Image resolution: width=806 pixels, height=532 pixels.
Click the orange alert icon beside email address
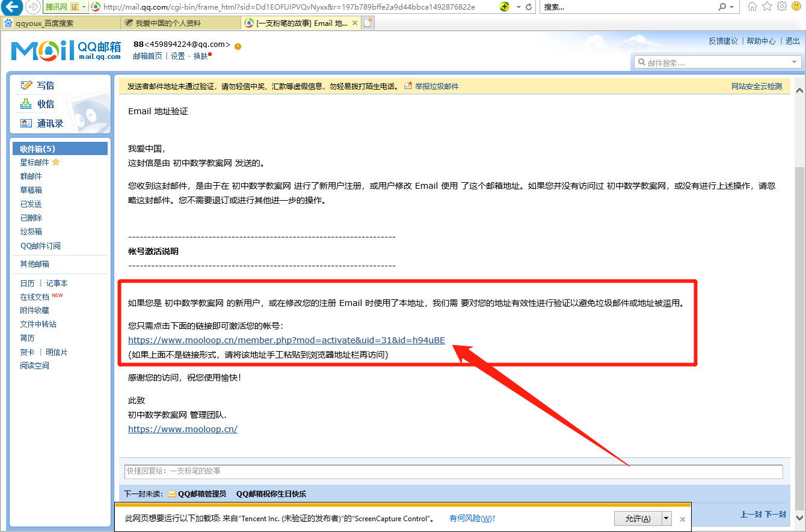click(238, 46)
